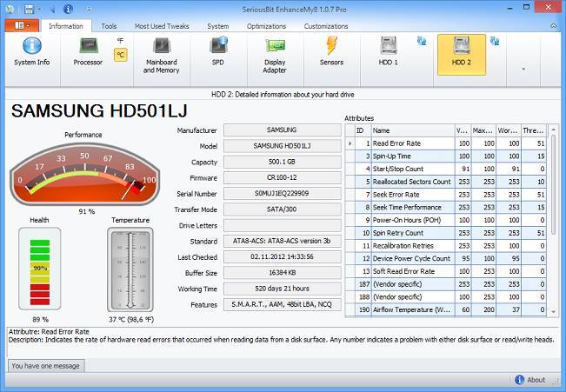566x392 pixels.
Task: Sort attributes by the Name column header
Action: tap(413, 130)
